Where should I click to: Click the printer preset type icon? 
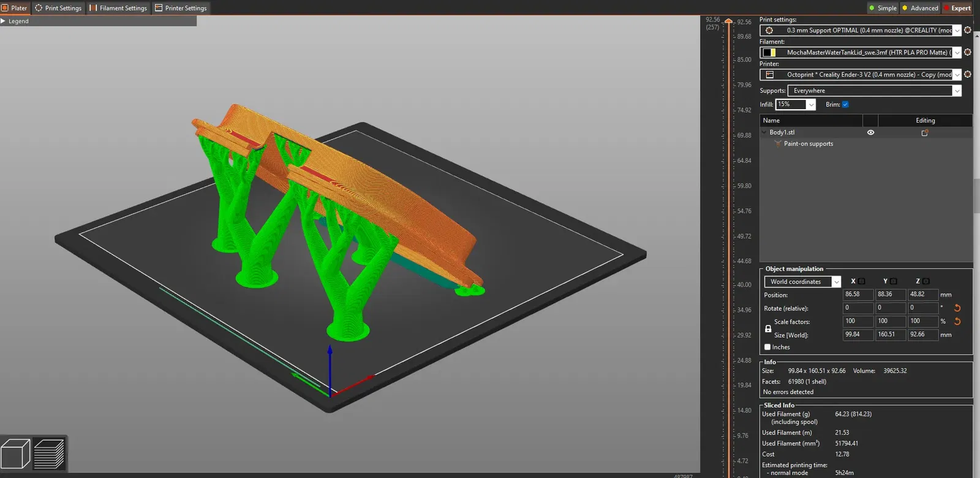770,74
